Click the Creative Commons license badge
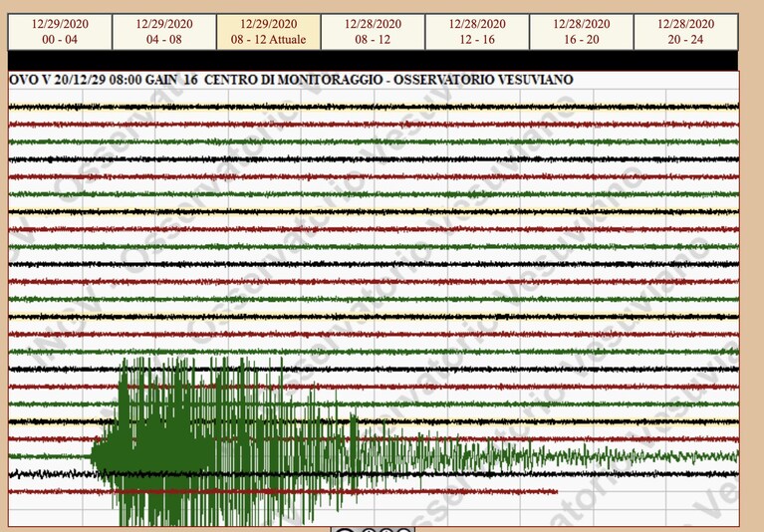Viewport: 764px width, 532px height. 373,529
